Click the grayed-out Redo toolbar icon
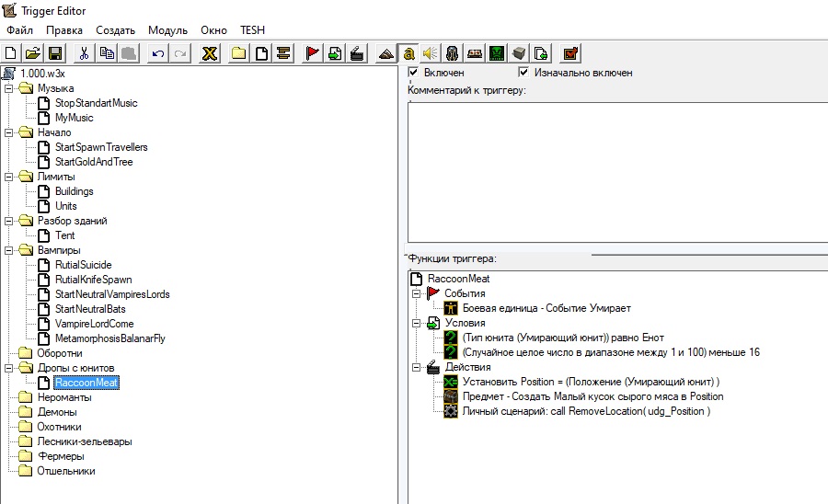 (x=180, y=53)
